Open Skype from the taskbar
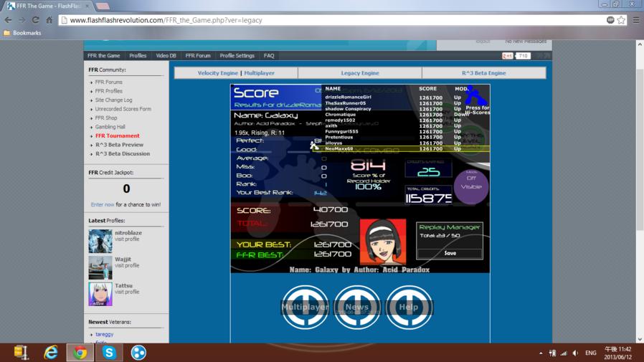The image size is (644, 362). [x=109, y=353]
